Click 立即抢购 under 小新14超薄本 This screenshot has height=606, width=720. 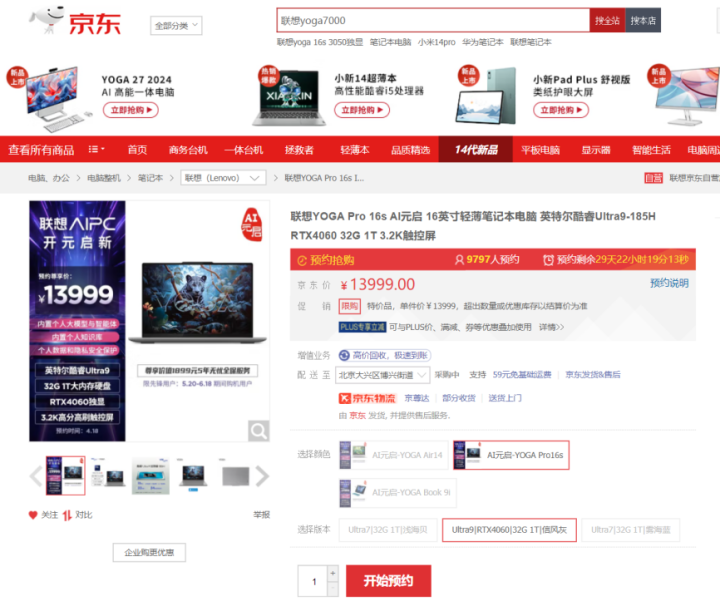362,110
